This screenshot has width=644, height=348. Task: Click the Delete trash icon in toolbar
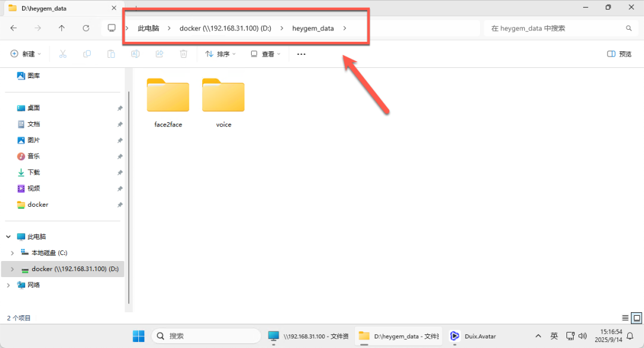[x=184, y=54]
